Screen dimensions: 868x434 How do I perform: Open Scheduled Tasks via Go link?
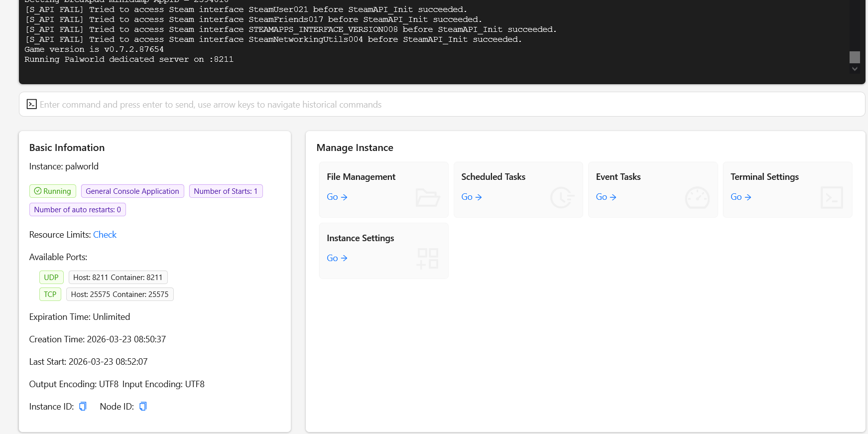pyautogui.click(x=471, y=197)
